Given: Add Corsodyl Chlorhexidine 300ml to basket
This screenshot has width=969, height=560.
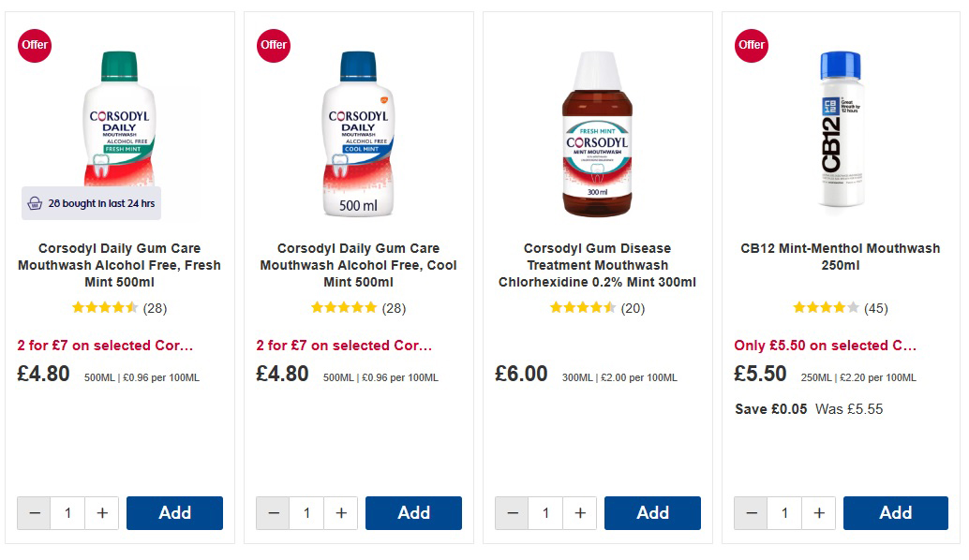Looking at the screenshot, I should pos(652,513).
